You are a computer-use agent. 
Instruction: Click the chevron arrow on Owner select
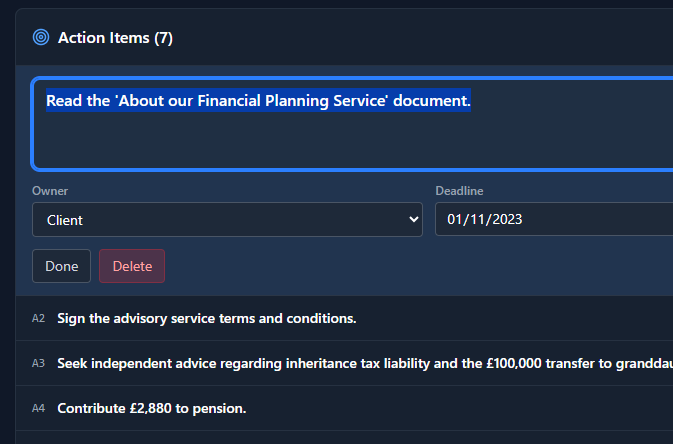pos(414,220)
